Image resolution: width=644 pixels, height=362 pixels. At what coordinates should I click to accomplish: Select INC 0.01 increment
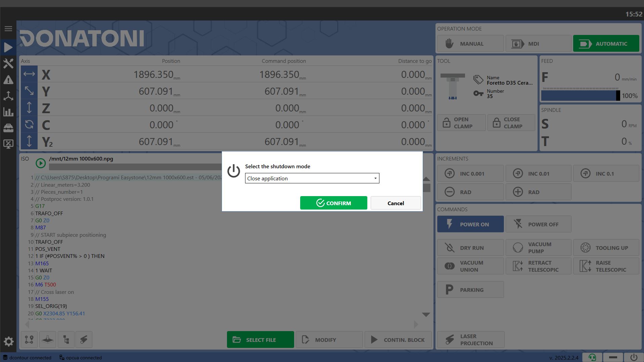[x=538, y=174]
